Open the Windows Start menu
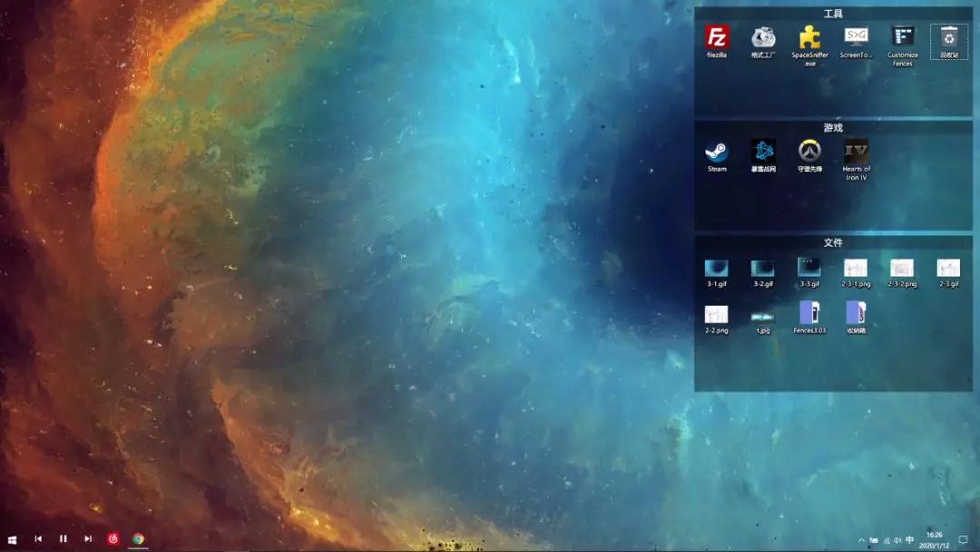Image resolution: width=980 pixels, height=552 pixels. (x=13, y=538)
